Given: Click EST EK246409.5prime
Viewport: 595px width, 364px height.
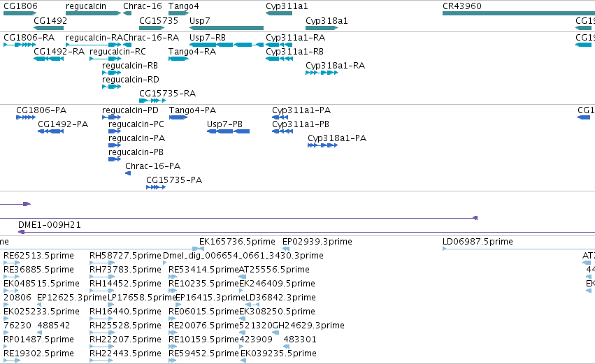Looking at the screenshot, I should [277, 284].
